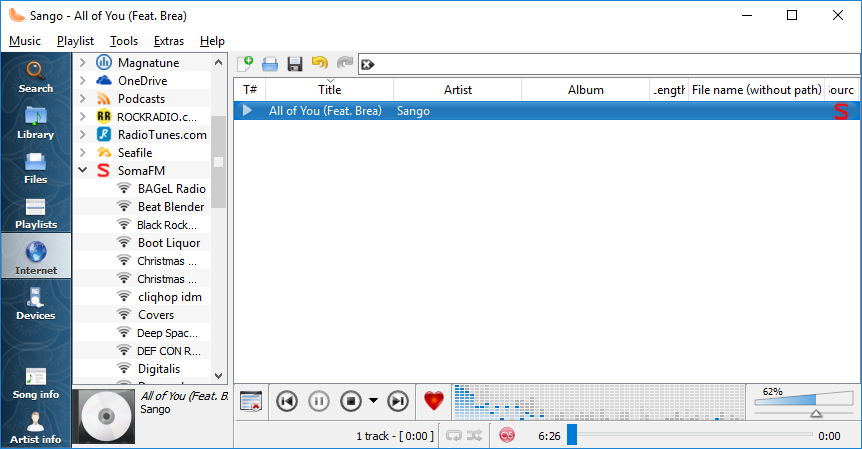This screenshot has width=862, height=449.
Task: Show the Song info panel
Action: [x=36, y=383]
